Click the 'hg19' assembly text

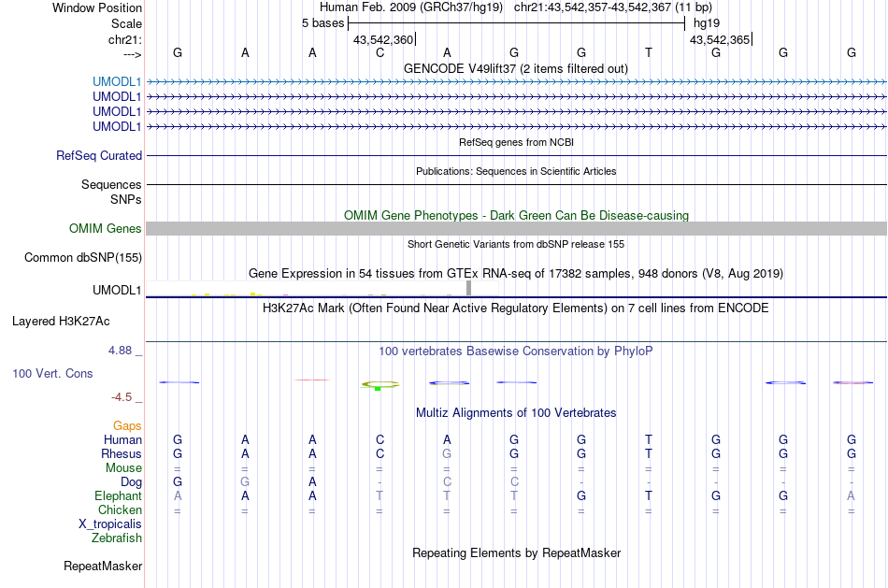click(x=707, y=23)
